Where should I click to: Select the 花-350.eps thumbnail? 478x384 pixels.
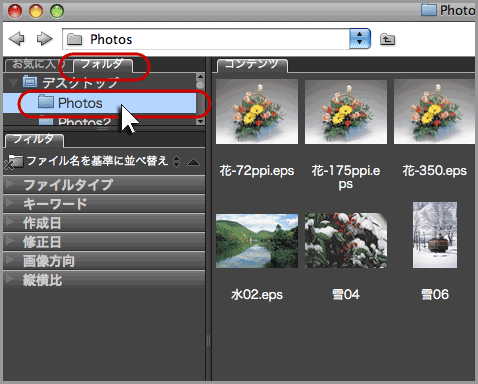(434, 112)
